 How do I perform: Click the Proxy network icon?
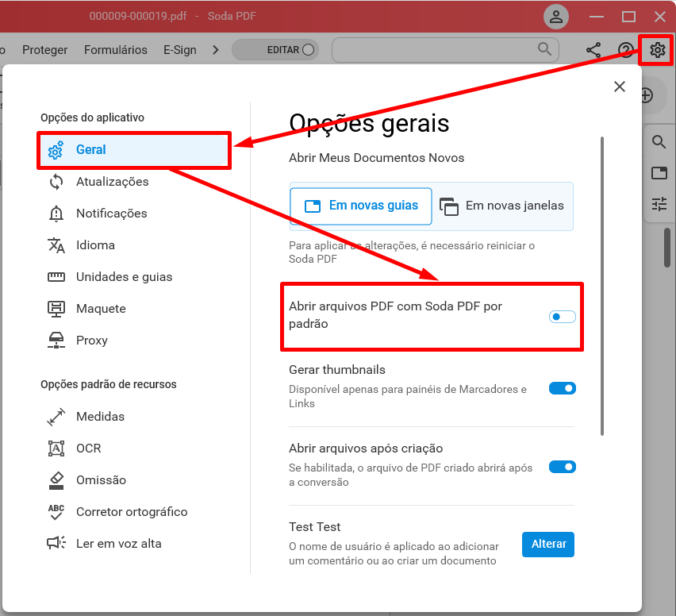pos(56,341)
